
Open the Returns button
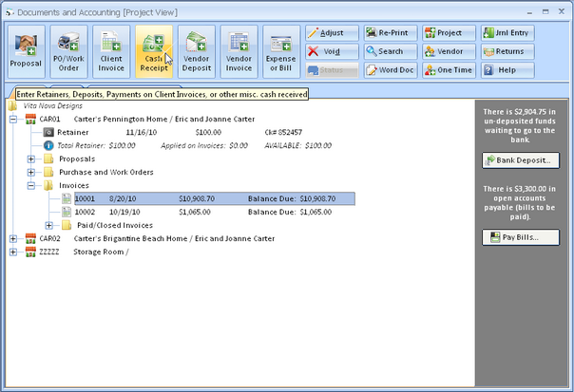click(x=507, y=51)
